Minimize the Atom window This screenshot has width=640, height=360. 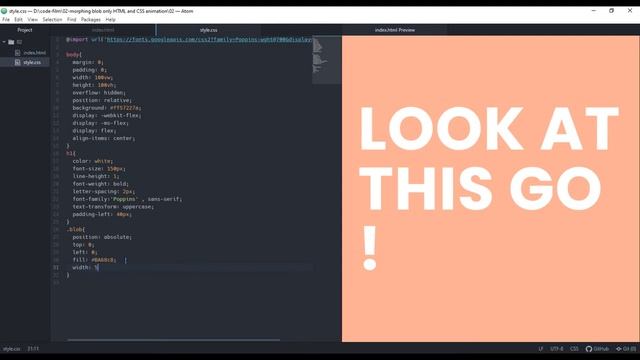pyautogui.click(x=594, y=11)
